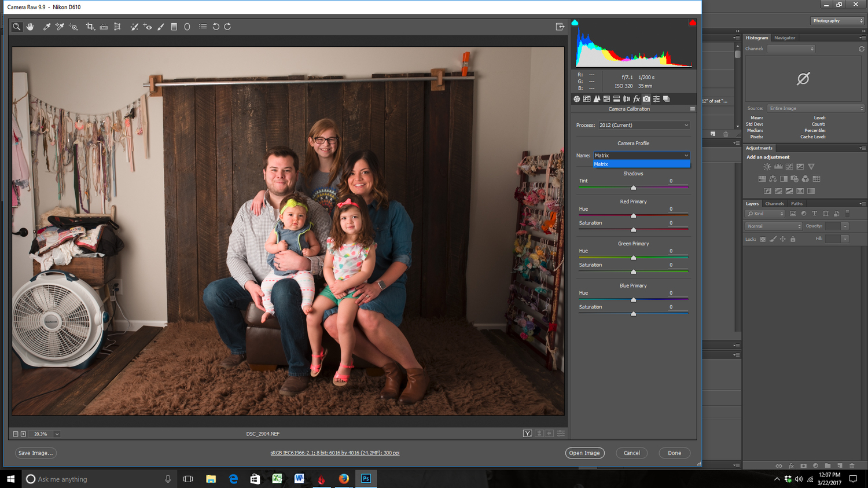Screen dimensions: 868x488
Task: Open the HSL / Grayscale panel icon
Action: pyautogui.click(x=606, y=99)
